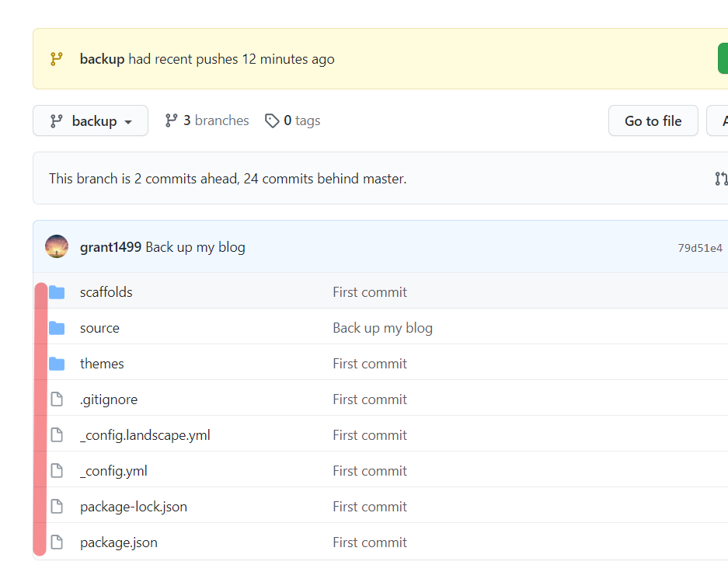Click the pull request icon in the compare bar
The height and width of the screenshot is (565, 728).
coord(721,178)
